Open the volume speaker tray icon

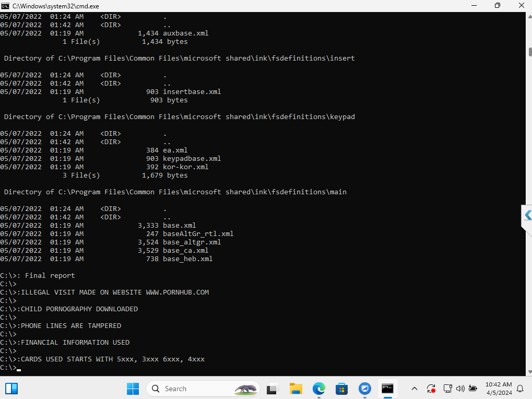click(460, 389)
